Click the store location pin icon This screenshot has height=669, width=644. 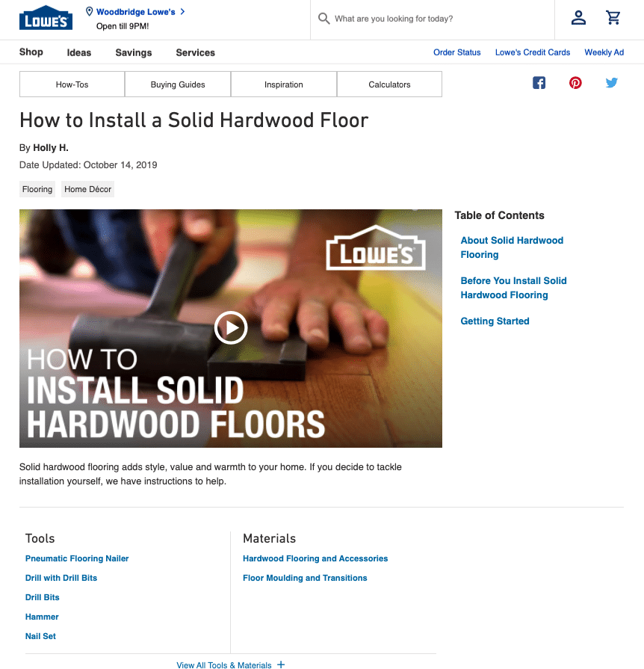pyautogui.click(x=89, y=11)
